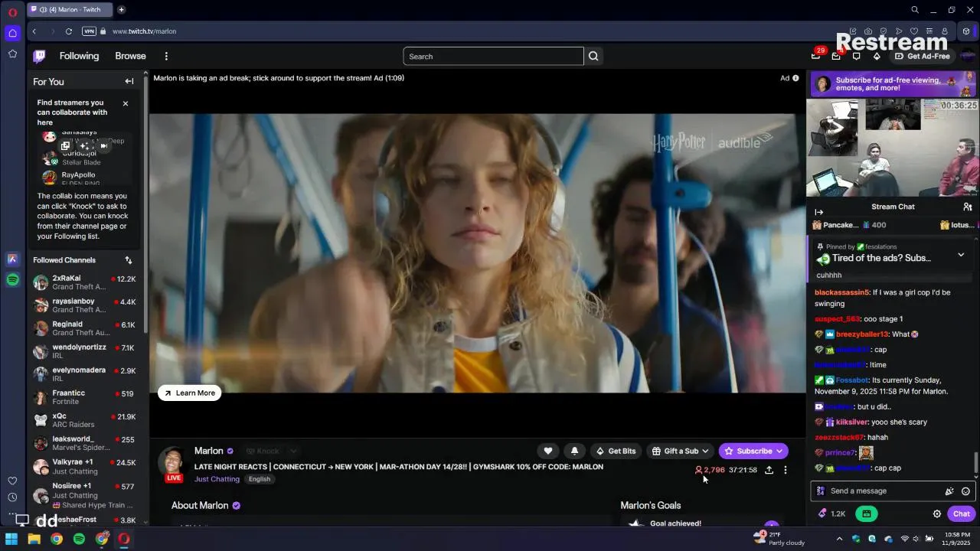
Task: Expand the pinned message chevron
Action: tap(961, 255)
